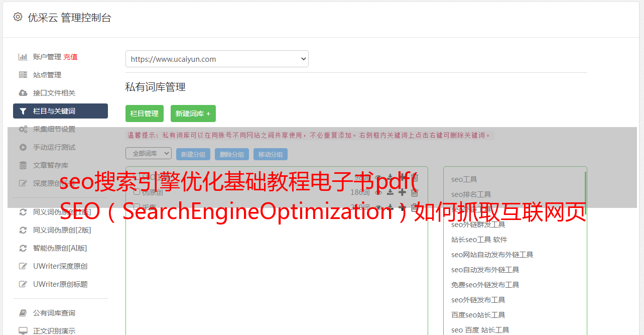The image size is (644, 335).
Task: Click the 移动分组 button
Action: point(271,154)
